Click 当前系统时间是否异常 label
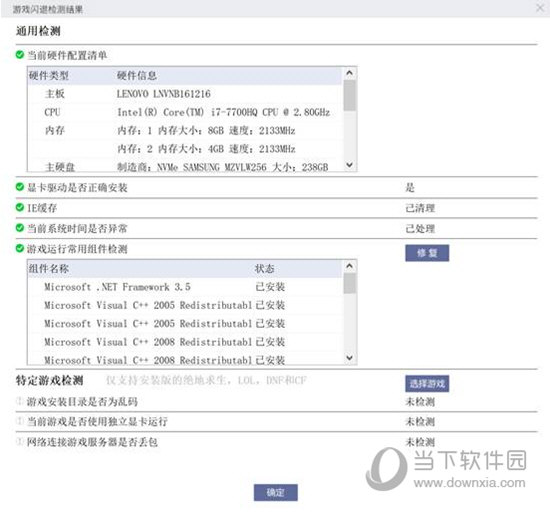 77,229
